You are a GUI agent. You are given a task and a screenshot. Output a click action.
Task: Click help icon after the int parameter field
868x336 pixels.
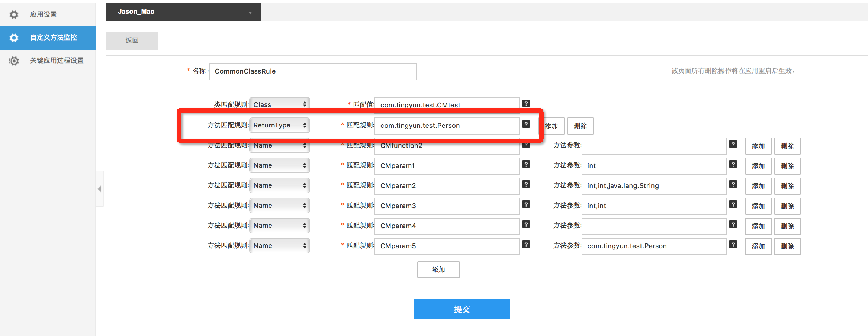[733, 164]
